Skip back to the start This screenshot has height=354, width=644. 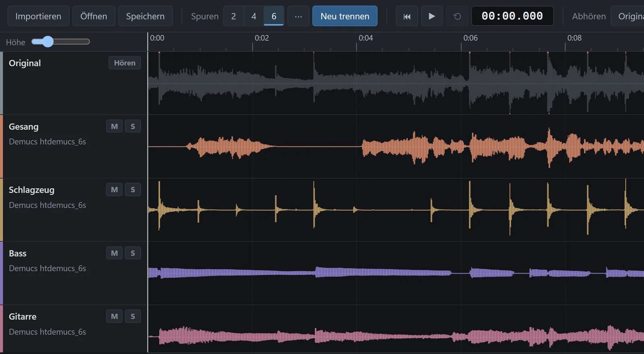pos(407,16)
